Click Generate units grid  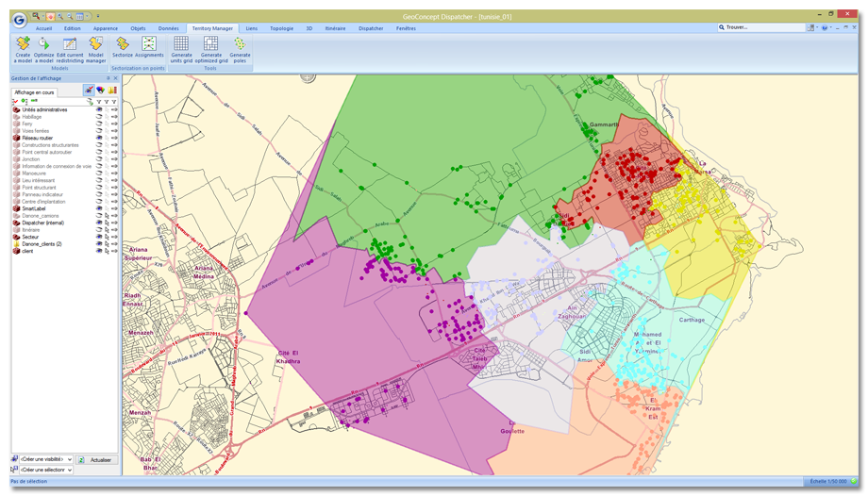182,43
